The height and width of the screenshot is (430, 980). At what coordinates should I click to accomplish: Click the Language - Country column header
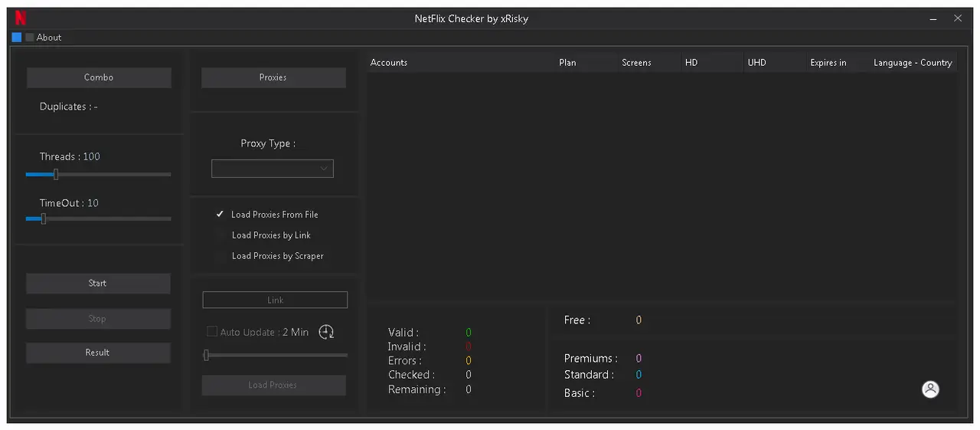913,63
